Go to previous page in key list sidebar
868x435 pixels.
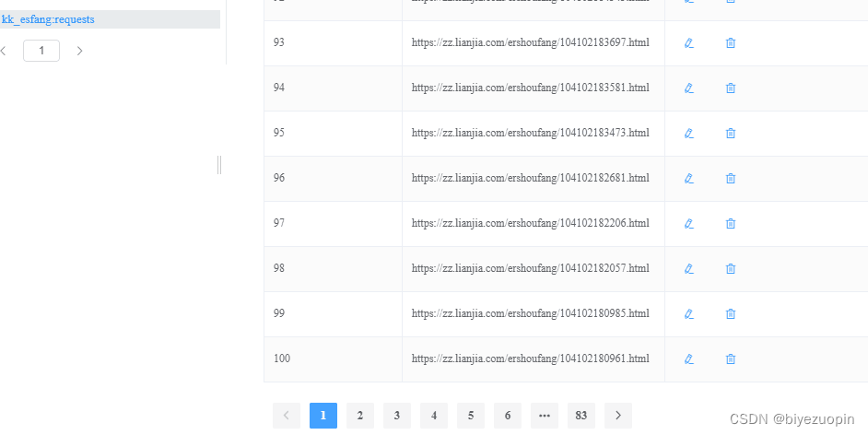(x=4, y=51)
